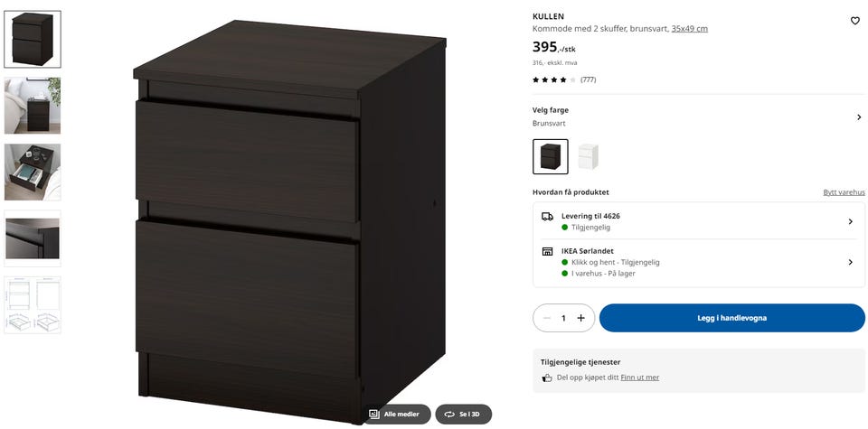Open the star rating with 777 reviews

pos(564,79)
